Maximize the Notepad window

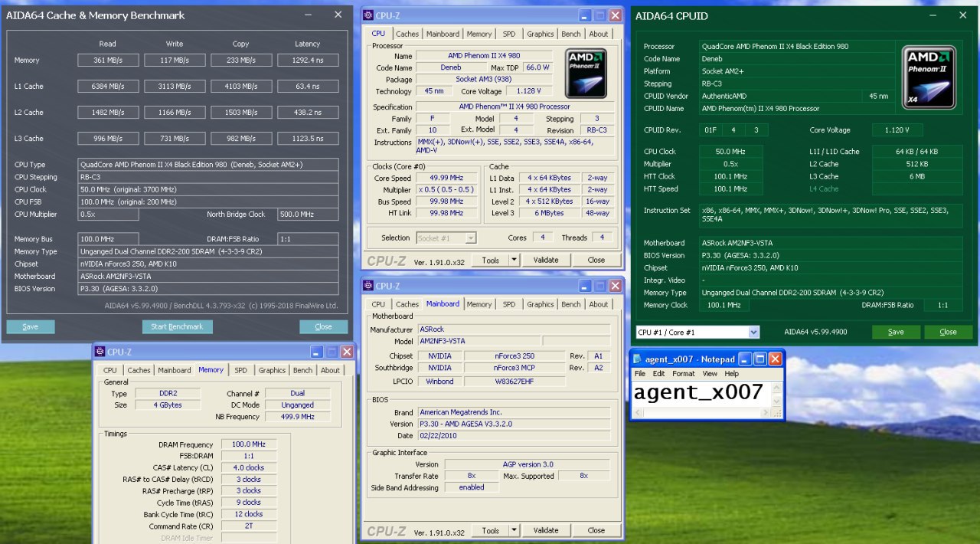point(760,359)
